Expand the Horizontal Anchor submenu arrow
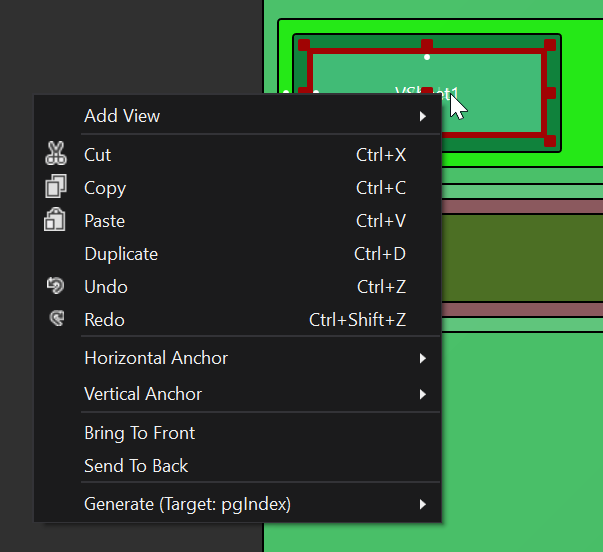The width and height of the screenshot is (603, 552). [x=423, y=358]
